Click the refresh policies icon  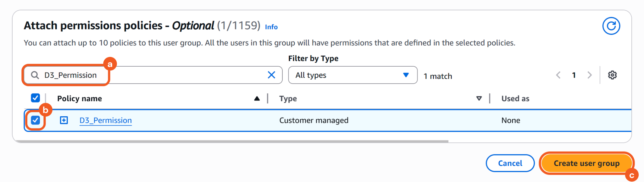click(611, 26)
